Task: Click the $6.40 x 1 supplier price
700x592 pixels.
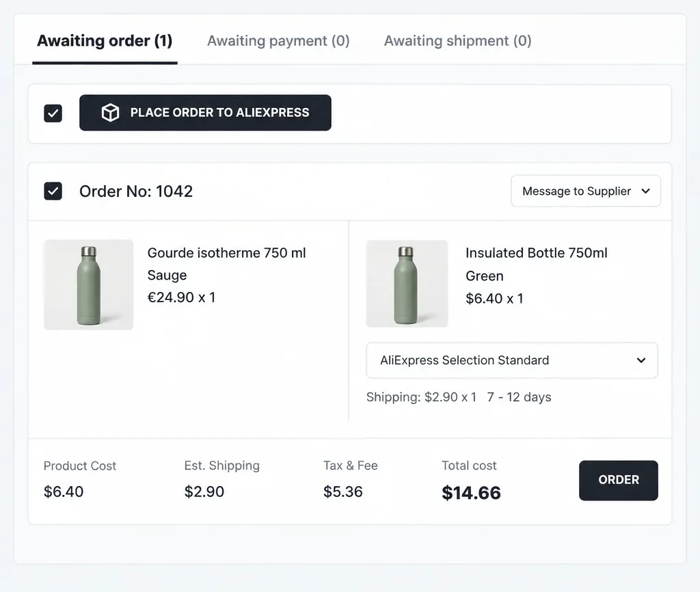Action: 495,298
